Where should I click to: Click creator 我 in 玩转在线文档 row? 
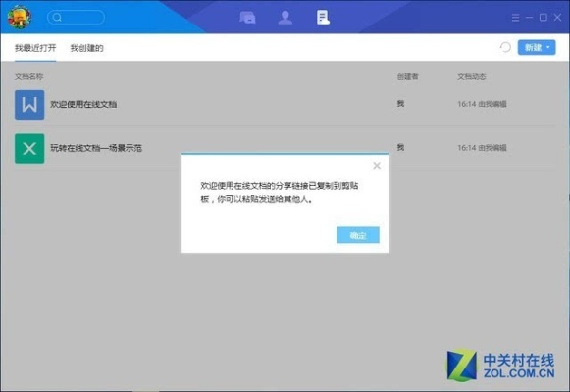tap(400, 147)
